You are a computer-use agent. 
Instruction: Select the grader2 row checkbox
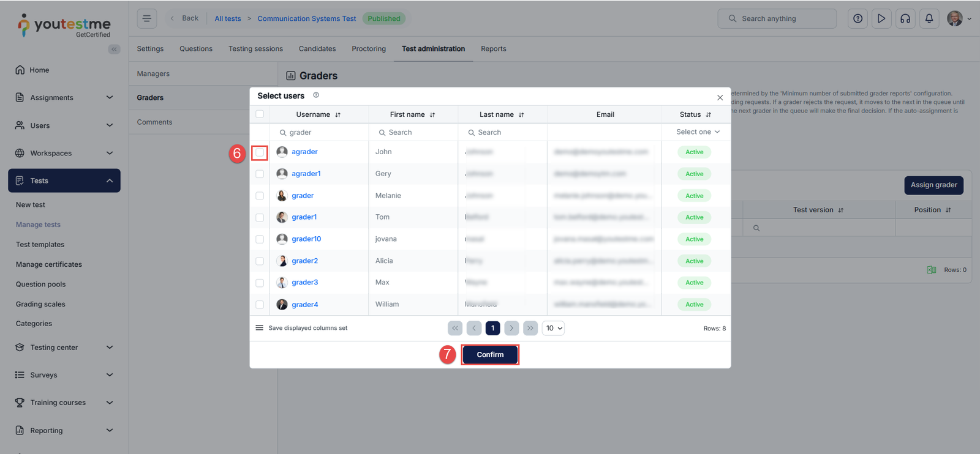coord(260,261)
